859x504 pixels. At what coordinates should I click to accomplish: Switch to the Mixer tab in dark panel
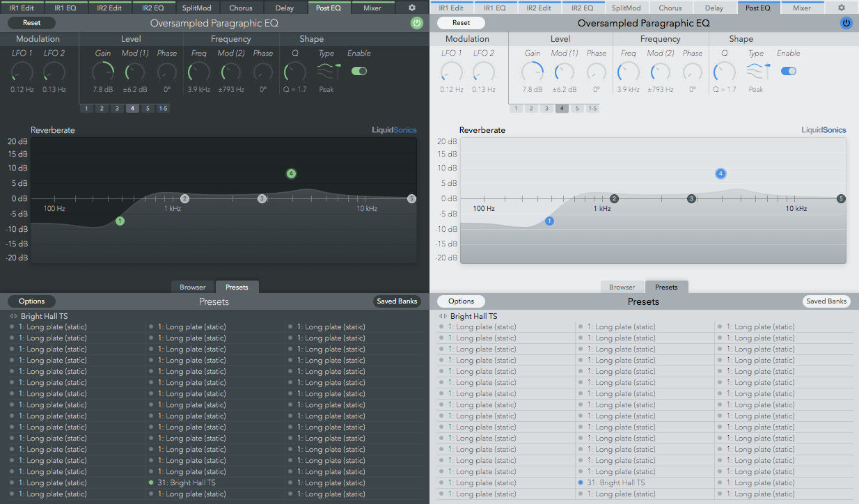(x=372, y=8)
